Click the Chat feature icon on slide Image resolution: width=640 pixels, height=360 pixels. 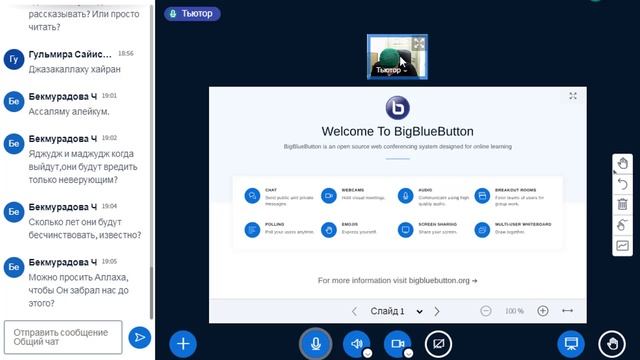[x=252, y=196]
